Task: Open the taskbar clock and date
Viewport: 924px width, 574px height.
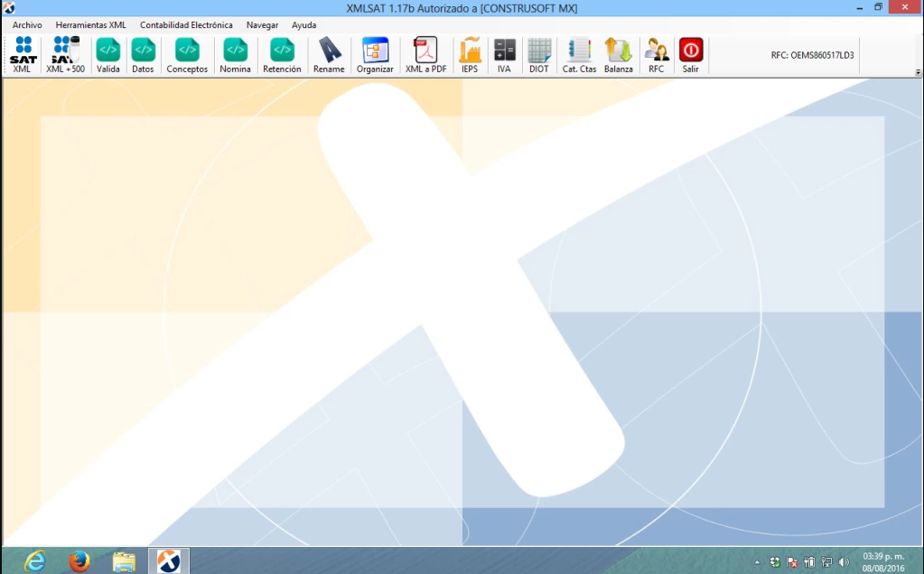Action: click(883, 561)
